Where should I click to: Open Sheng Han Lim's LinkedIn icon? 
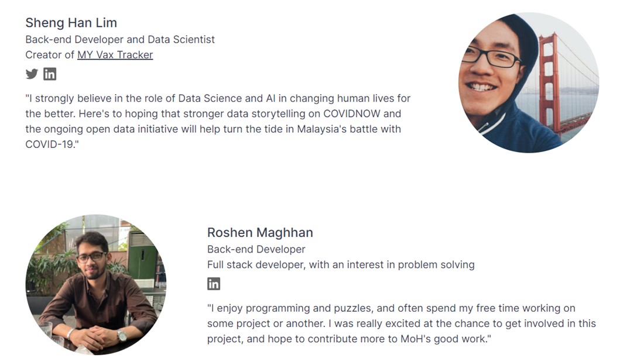click(x=50, y=74)
